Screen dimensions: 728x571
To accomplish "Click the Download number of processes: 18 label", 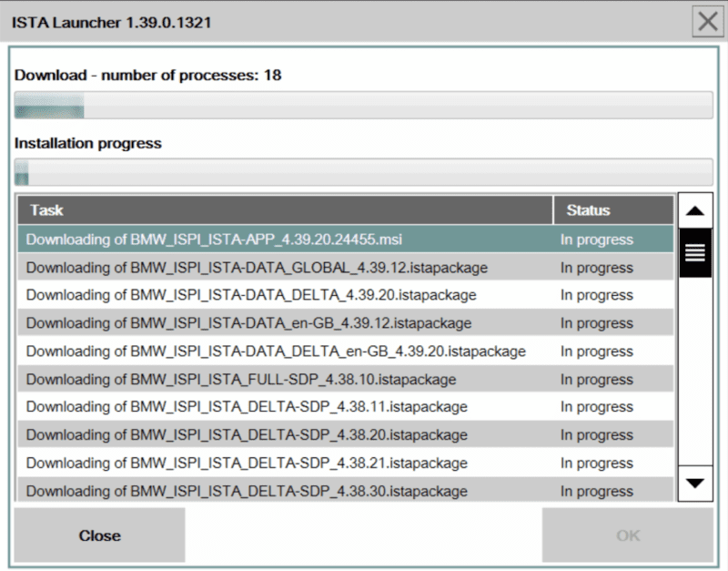I will coord(147,76).
